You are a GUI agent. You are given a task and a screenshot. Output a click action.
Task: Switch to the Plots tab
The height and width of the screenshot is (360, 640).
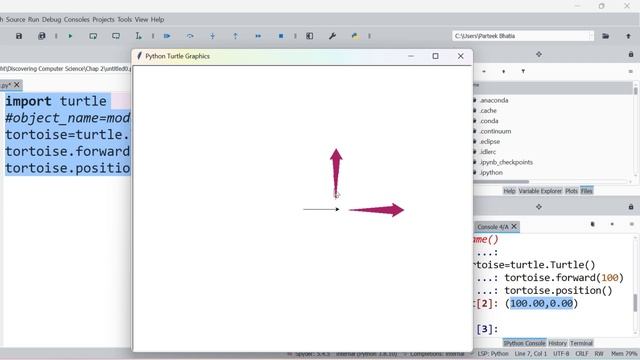pos(571,191)
